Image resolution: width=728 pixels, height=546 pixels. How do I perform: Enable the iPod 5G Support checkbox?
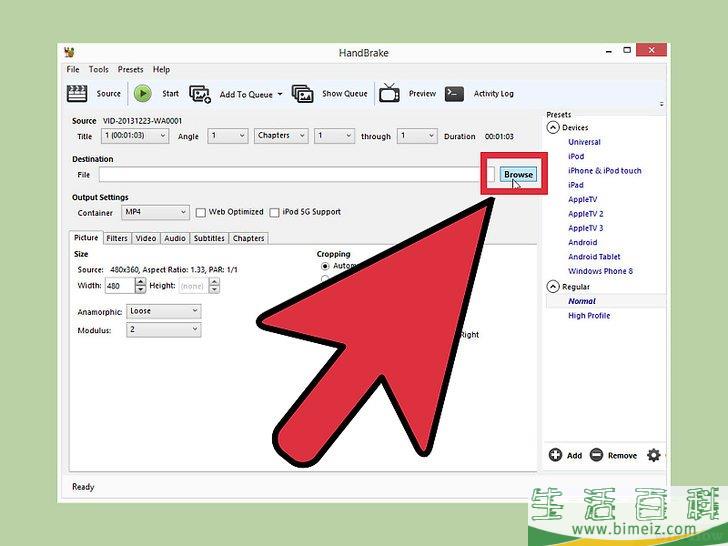click(274, 213)
